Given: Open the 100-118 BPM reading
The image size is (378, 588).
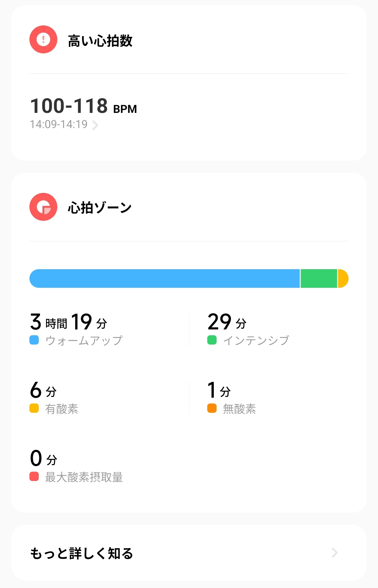Looking at the screenshot, I should pos(83,106).
